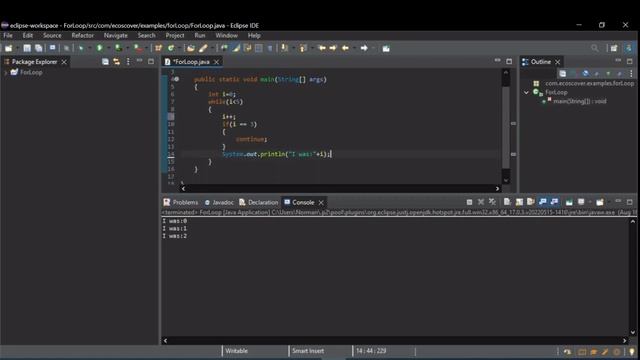Open the Package Explorer View Menu (three dots)
The image size is (640, 360).
[128, 62]
